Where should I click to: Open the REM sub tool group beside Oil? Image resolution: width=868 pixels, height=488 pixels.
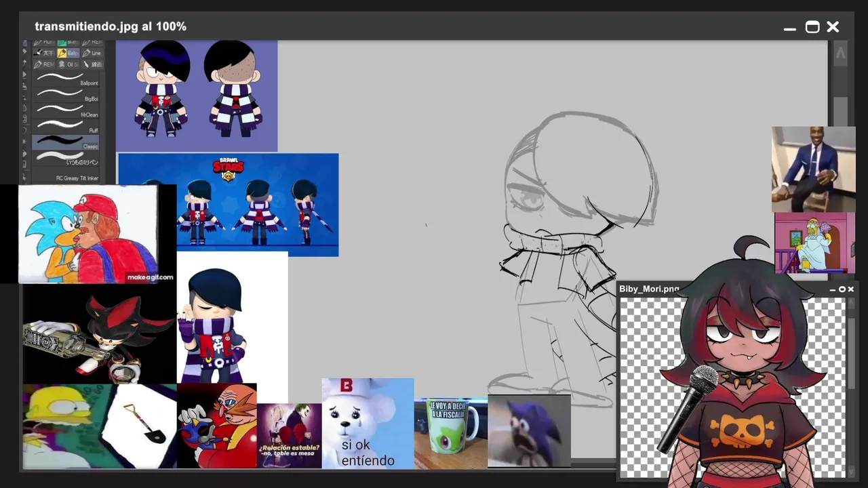44,64
